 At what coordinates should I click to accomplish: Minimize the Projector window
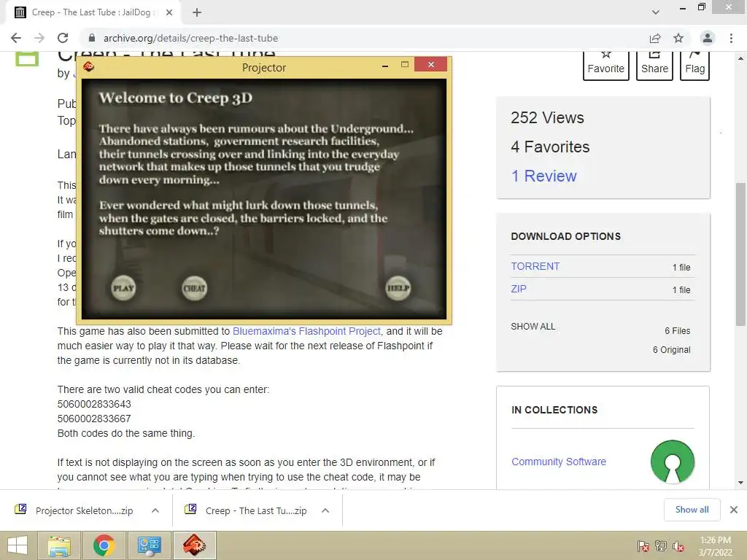coord(385,65)
